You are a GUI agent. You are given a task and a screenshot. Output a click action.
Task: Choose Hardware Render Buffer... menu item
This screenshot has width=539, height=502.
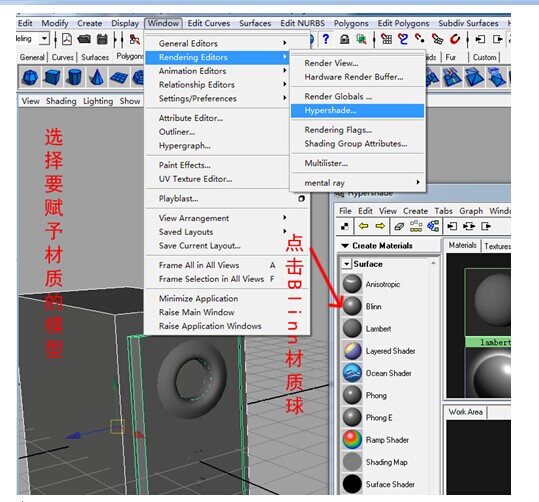358,77
